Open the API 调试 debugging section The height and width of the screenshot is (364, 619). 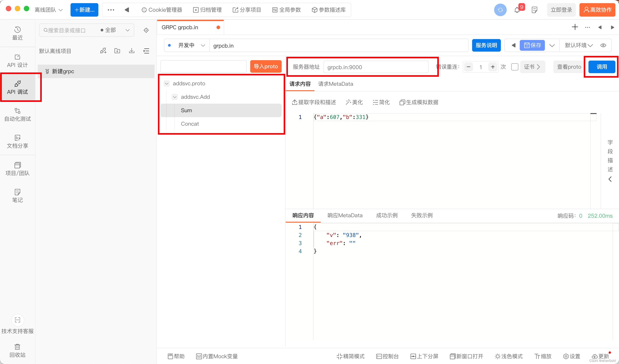(x=18, y=88)
